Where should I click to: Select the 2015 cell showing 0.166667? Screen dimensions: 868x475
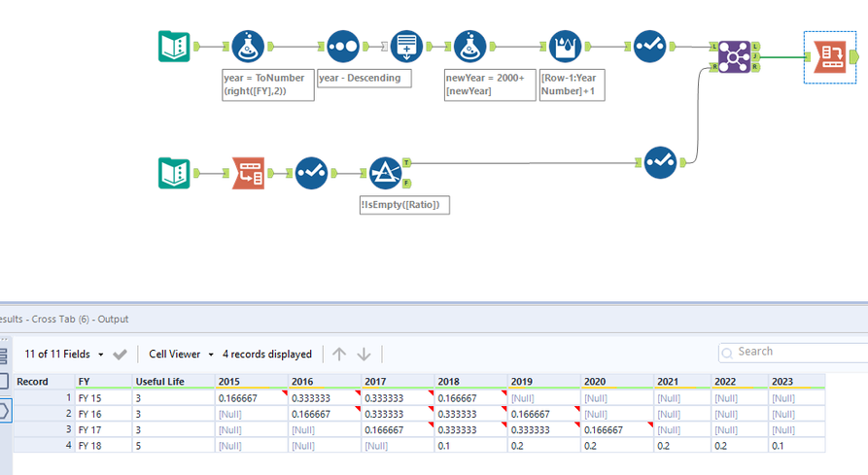coord(252,398)
